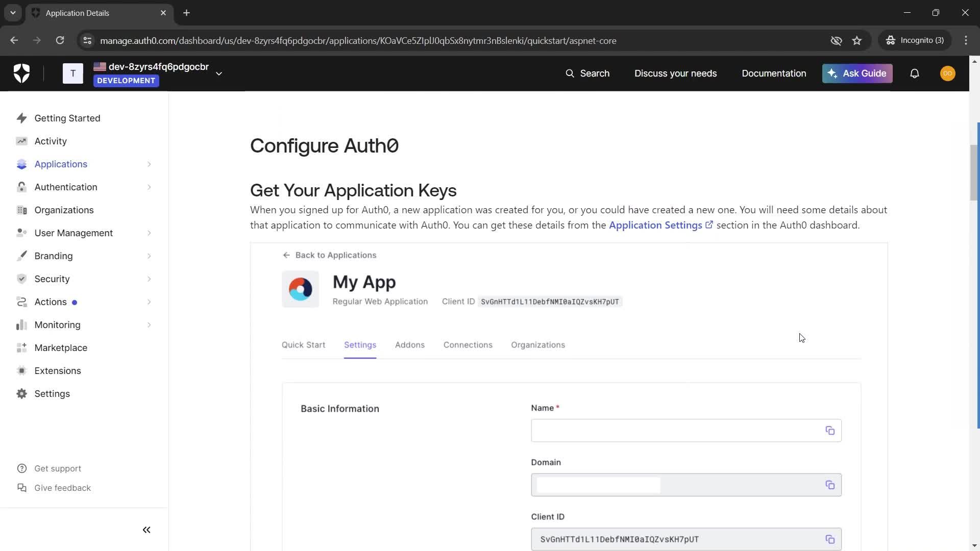Open tab search dropdown in Chrome
Viewport: 980px width, 551px height.
pyautogui.click(x=13, y=13)
